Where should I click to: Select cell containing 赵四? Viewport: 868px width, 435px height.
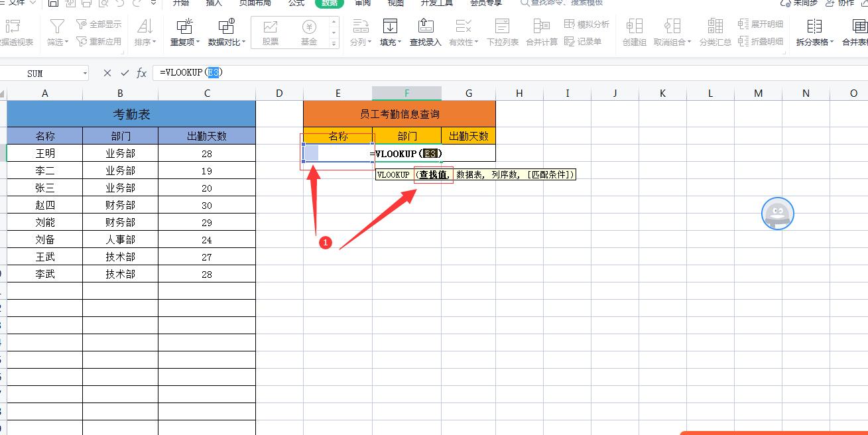[x=45, y=205]
